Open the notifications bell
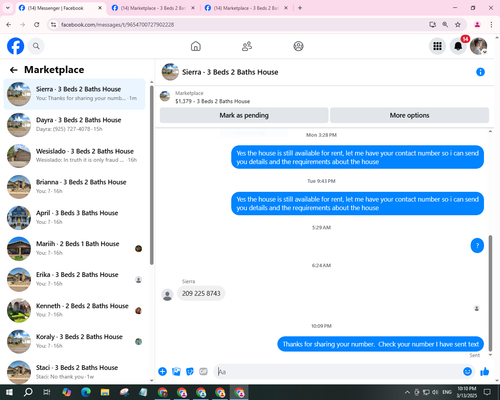 point(458,46)
